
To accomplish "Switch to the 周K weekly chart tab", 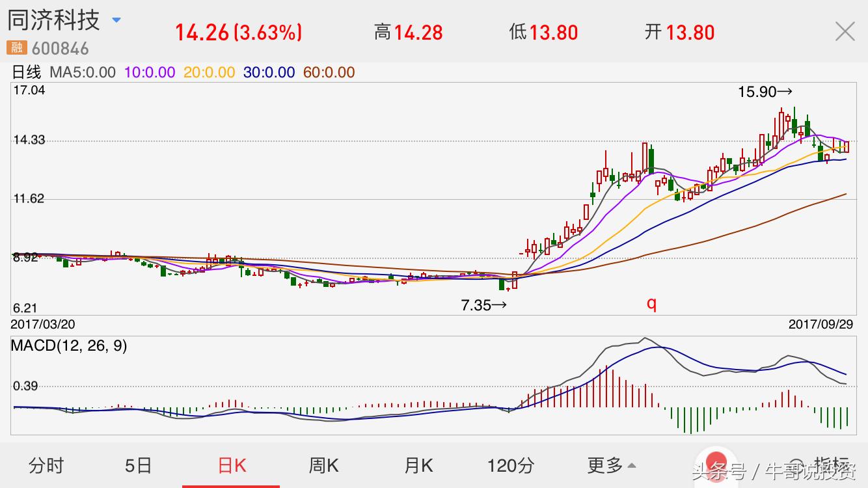I will 323,466.
